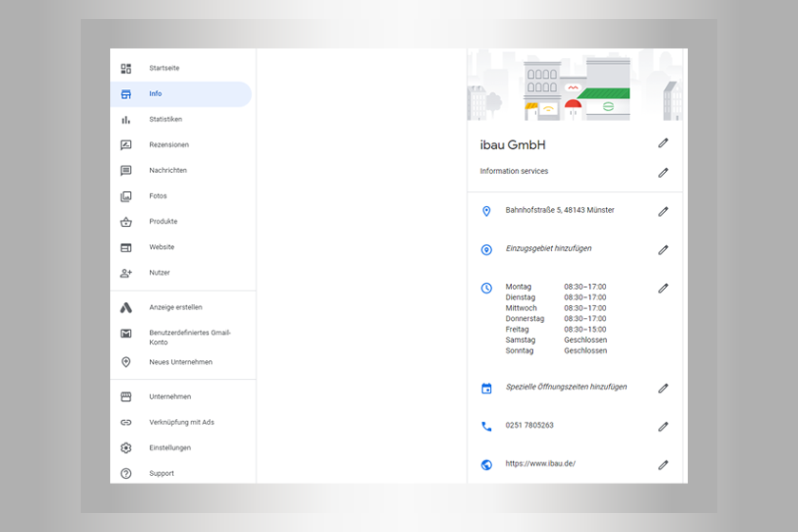Click the blue service area target icon
This screenshot has height=532, width=798.
coord(486,250)
